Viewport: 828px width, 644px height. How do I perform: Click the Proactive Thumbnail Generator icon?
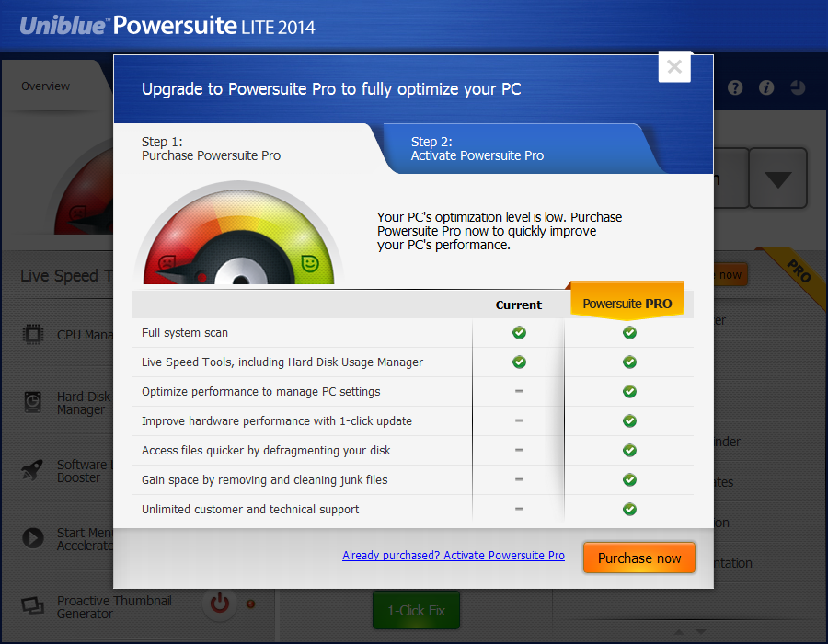33,605
